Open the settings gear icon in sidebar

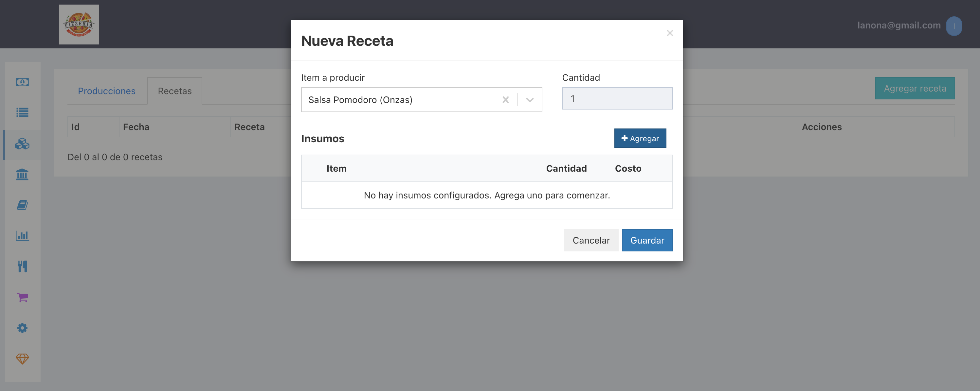tap(23, 328)
